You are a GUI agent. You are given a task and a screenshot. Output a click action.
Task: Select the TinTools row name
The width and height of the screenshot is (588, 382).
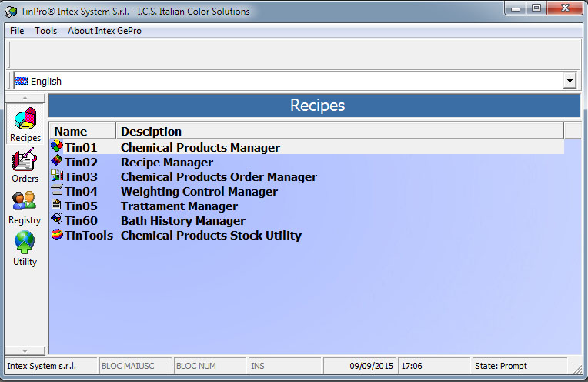click(x=89, y=235)
